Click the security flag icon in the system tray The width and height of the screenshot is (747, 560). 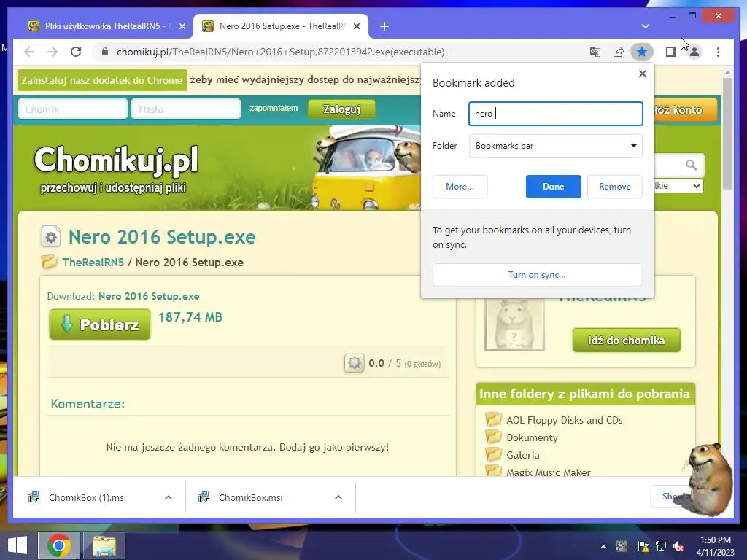[x=643, y=546]
